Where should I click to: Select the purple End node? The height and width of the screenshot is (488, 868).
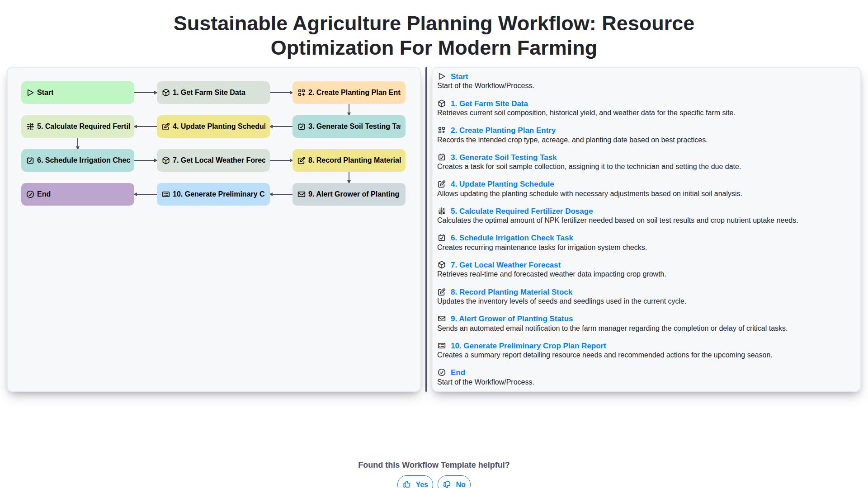[78, 194]
